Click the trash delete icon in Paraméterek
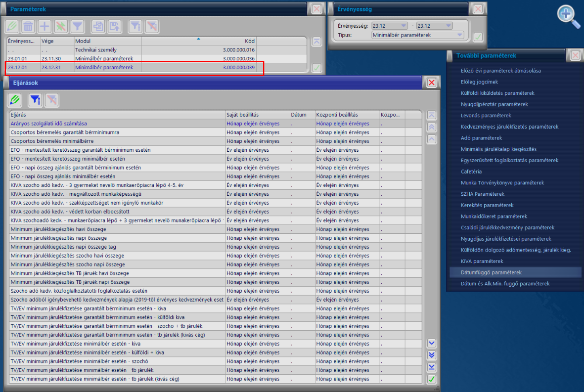The width and height of the screenshot is (584, 392). (x=28, y=26)
